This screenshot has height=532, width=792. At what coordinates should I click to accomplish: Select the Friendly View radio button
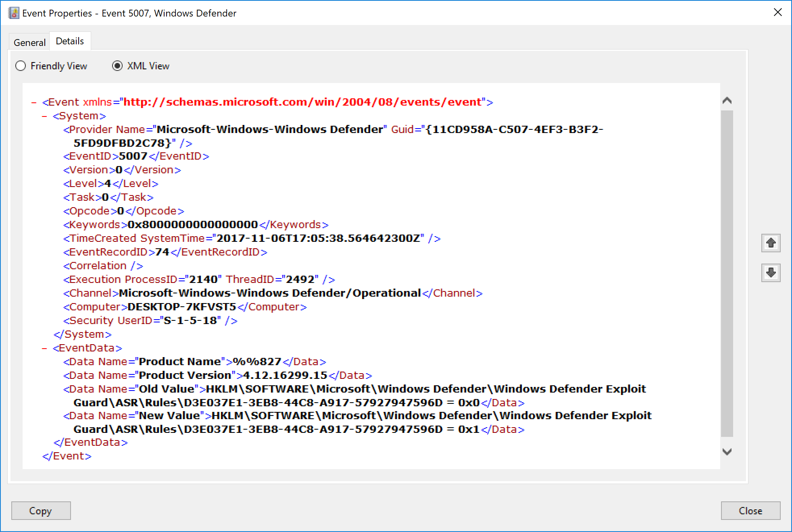point(21,66)
